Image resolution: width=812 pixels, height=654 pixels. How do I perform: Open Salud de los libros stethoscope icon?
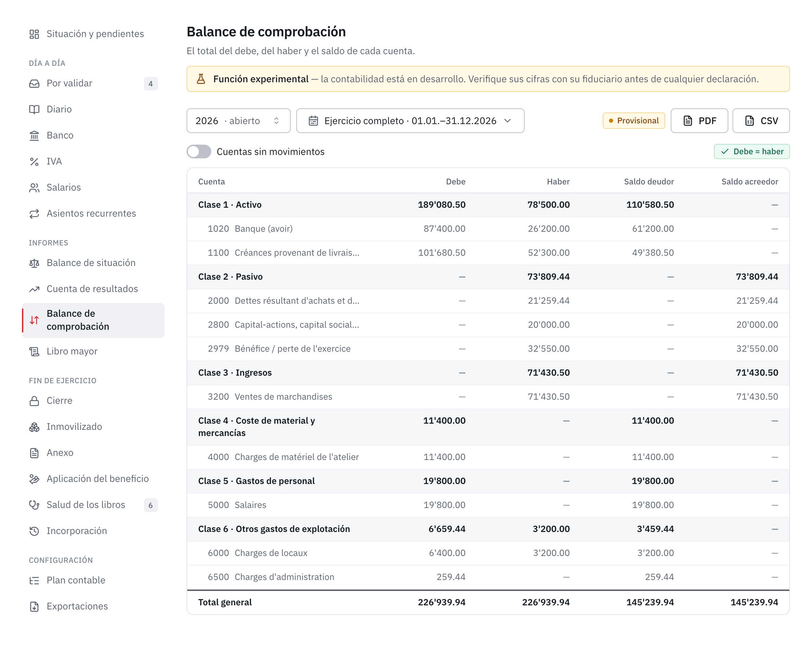(x=34, y=505)
